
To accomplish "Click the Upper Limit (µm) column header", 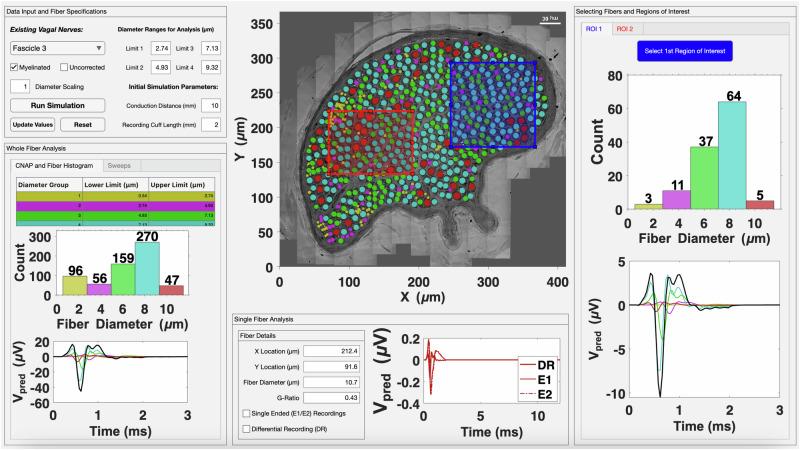I will pos(182,185).
